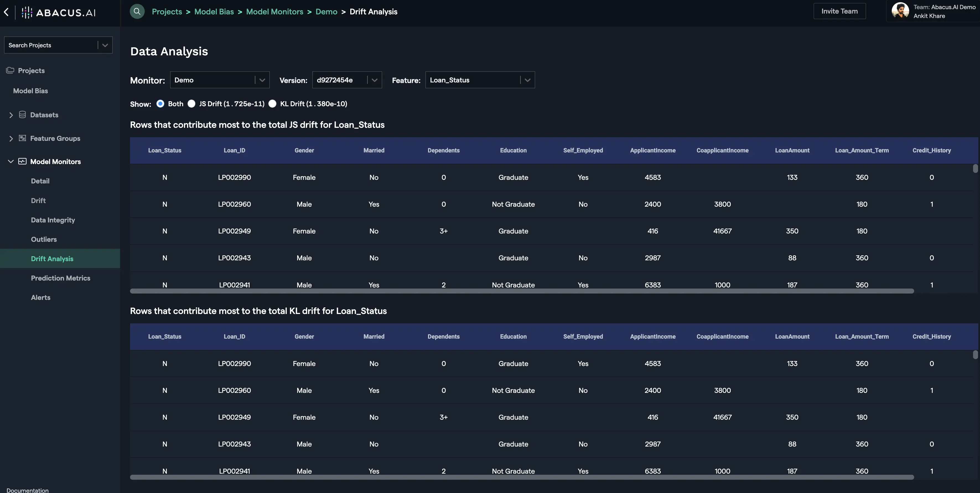Click the Abacus.AI logo
980x493 pixels.
point(59,12)
